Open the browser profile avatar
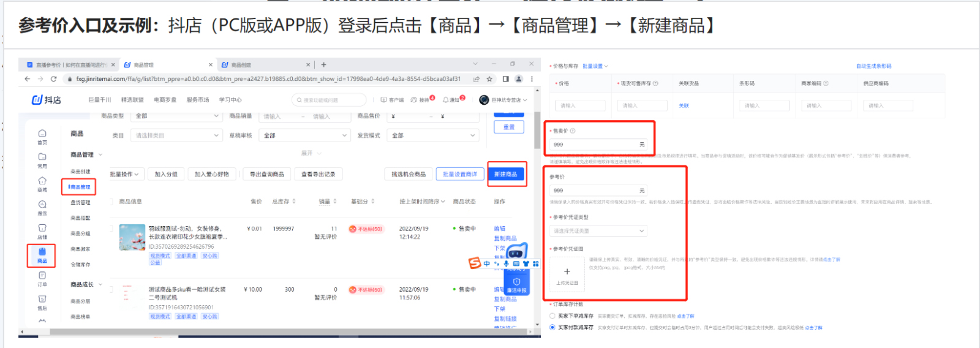 click(x=519, y=79)
